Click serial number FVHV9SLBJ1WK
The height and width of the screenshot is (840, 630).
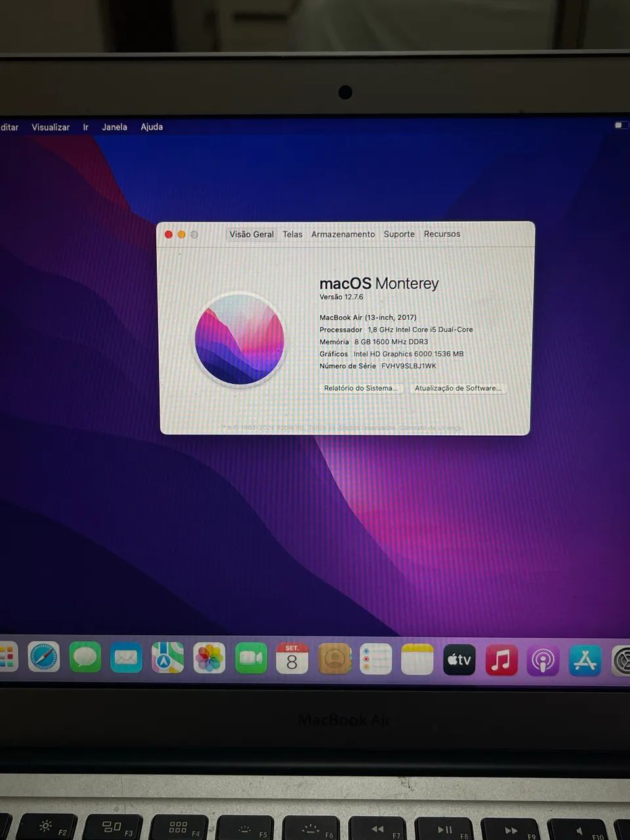click(x=409, y=366)
